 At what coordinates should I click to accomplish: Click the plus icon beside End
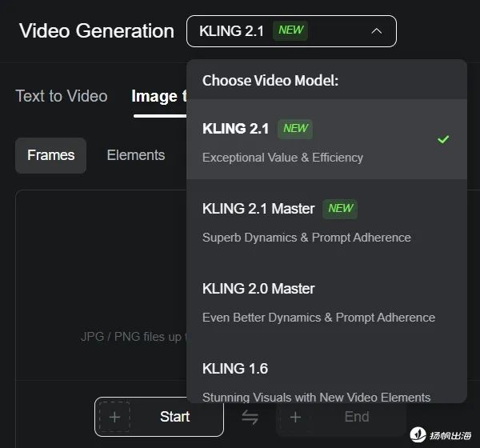coord(295,417)
